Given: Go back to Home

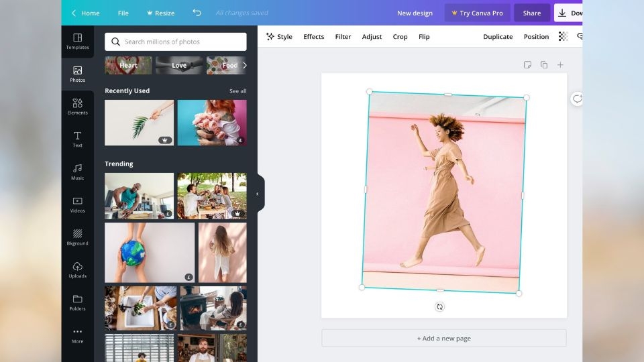Looking at the screenshot, I should tap(85, 13).
